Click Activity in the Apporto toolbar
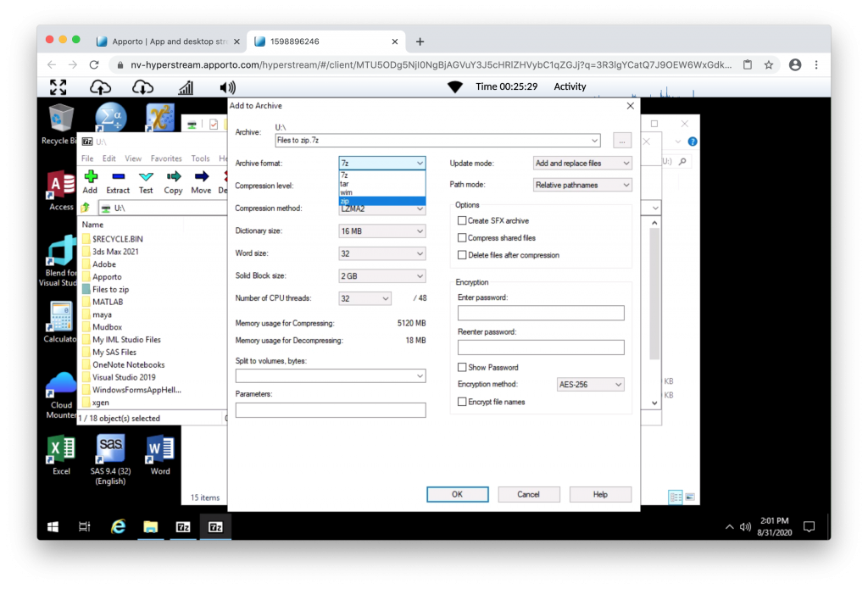Image resolution: width=868 pixels, height=589 pixels. pyautogui.click(x=570, y=86)
